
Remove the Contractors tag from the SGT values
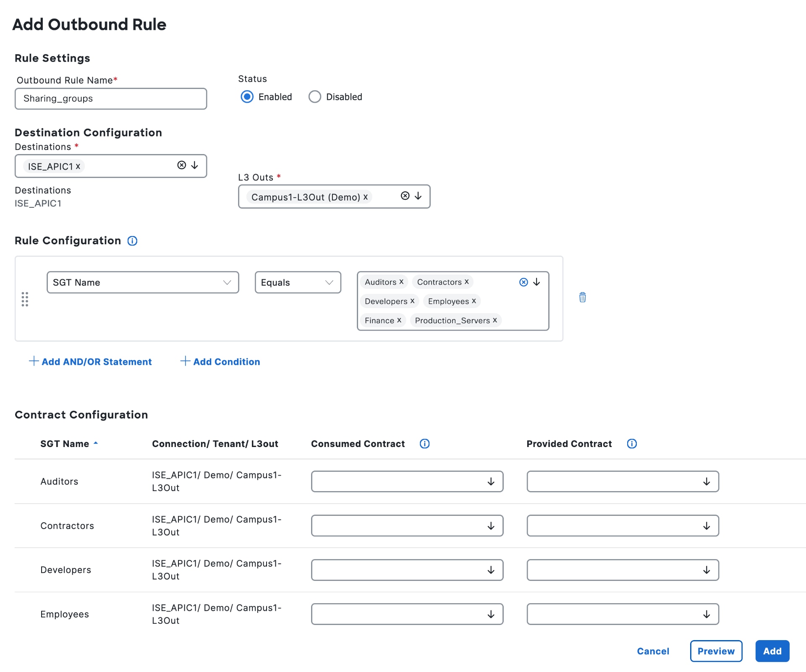point(466,282)
